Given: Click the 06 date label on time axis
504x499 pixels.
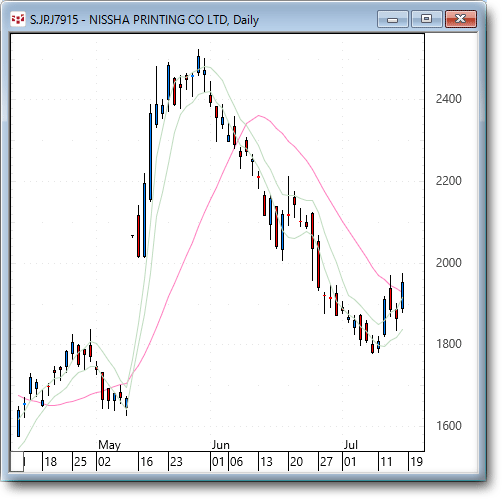Looking at the screenshot, I should click(236, 462).
